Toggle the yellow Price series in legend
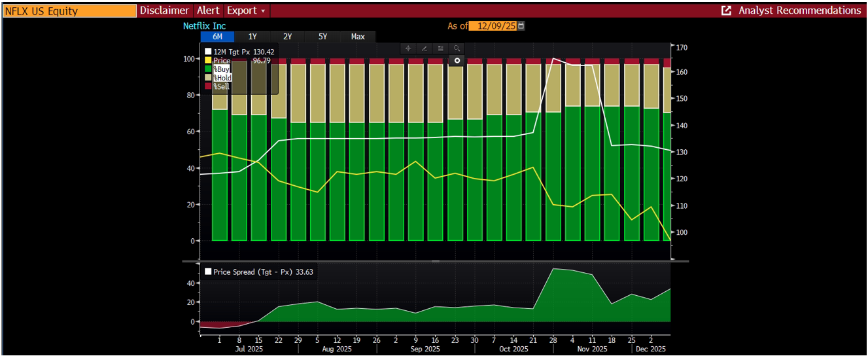 tap(208, 61)
